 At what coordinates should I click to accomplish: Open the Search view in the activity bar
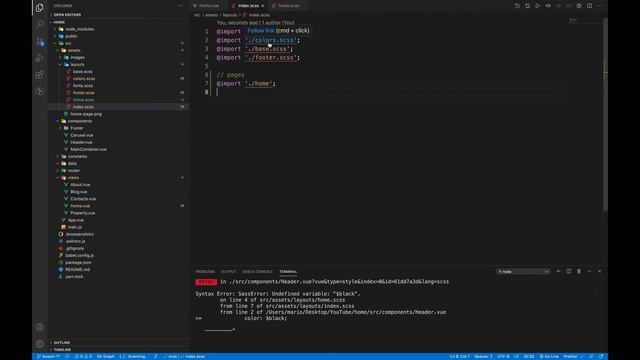(x=40, y=24)
